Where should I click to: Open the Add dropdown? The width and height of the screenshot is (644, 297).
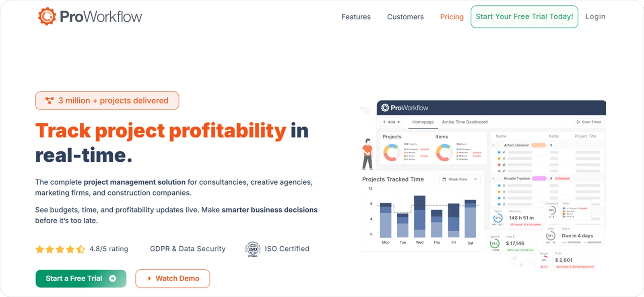[391, 122]
